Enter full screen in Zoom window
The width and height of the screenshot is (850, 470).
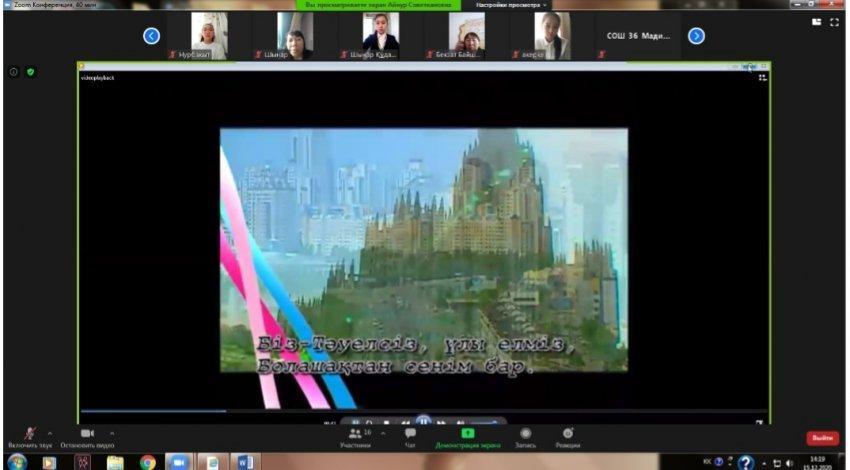pos(834,22)
